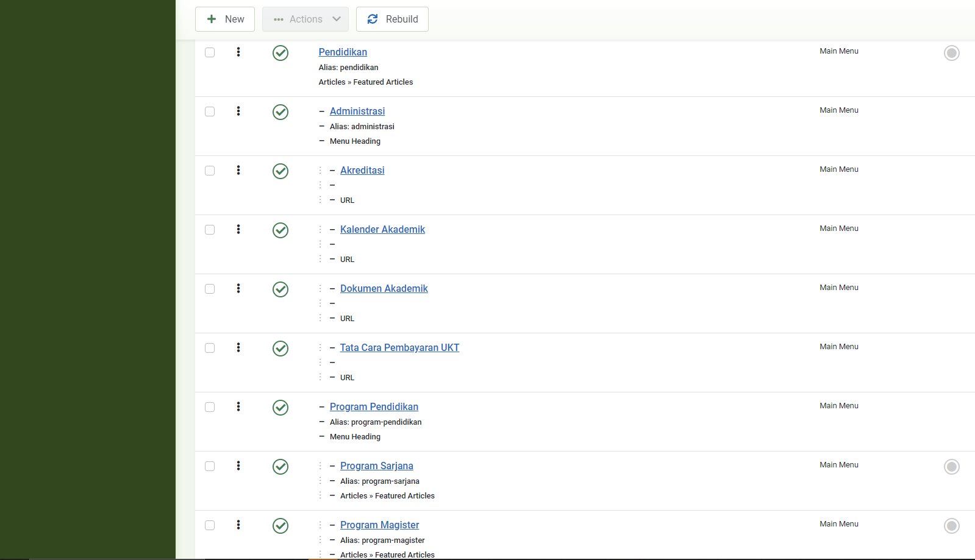Set Program Magister as the home item
The image size is (975, 560).
pyautogui.click(x=952, y=526)
